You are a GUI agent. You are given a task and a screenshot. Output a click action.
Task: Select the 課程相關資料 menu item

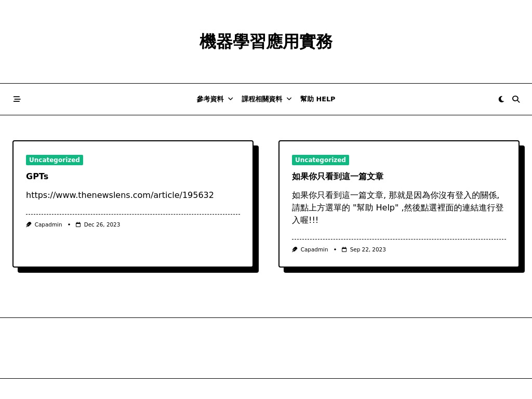point(262,99)
